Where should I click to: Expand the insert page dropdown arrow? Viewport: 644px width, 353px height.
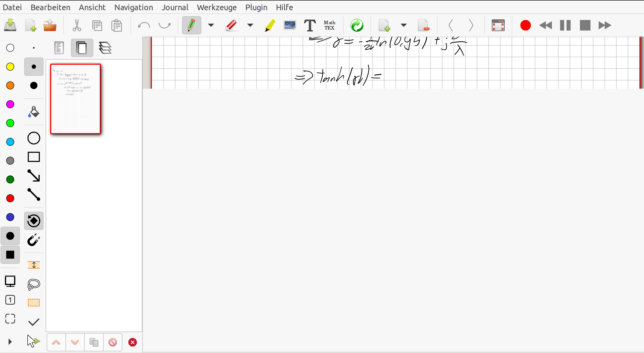pyautogui.click(x=403, y=26)
